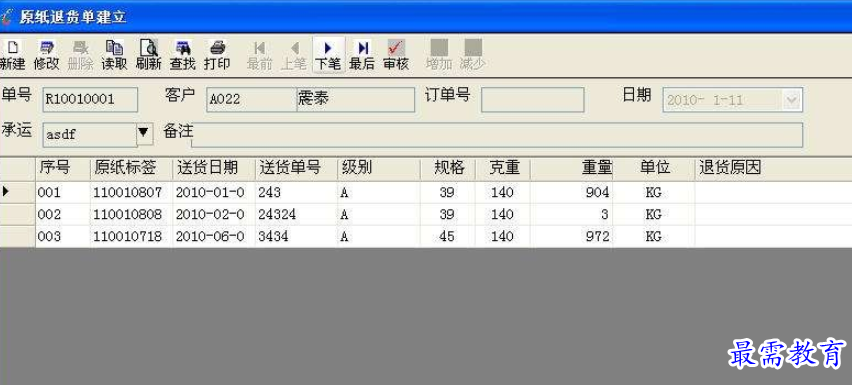This screenshot has width=852, height=385.
Task: Click label cell 110010808
Action: click(132, 214)
